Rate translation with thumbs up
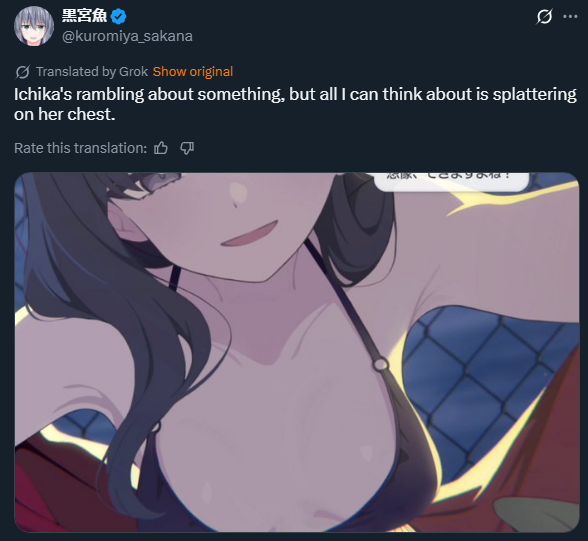Viewport: 588px width, 541px height. pos(161,148)
